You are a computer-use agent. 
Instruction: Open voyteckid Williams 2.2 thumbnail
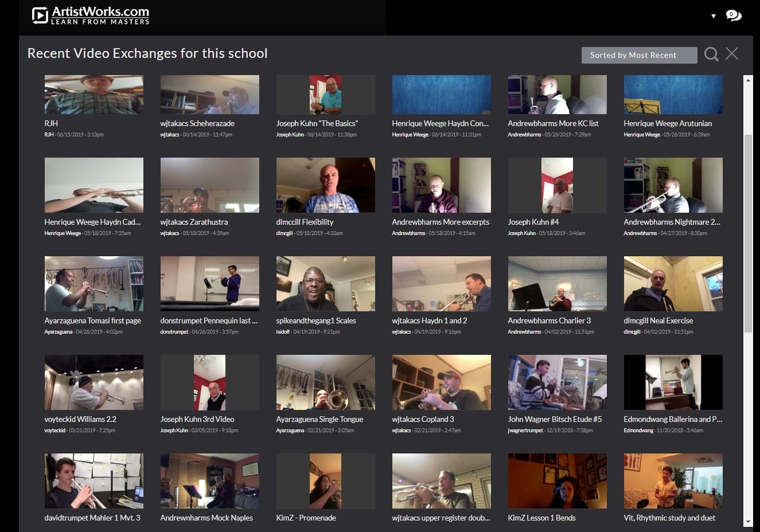tap(94, 382)
